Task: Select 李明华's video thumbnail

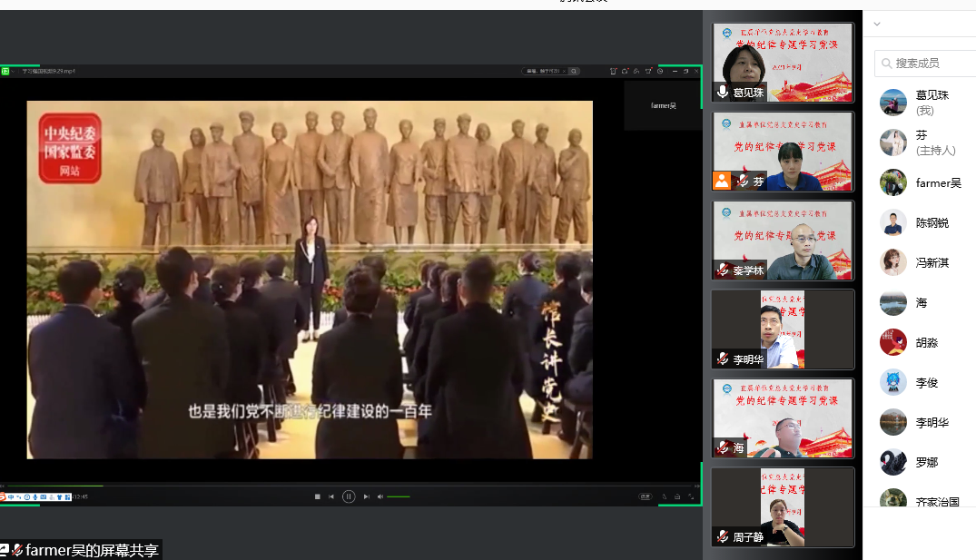Action: (783, 329)
